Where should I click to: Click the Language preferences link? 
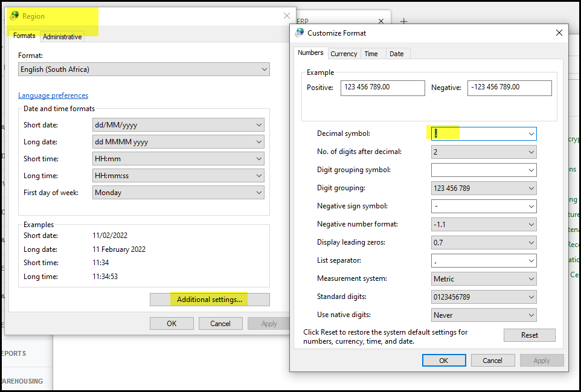(53, 95)
